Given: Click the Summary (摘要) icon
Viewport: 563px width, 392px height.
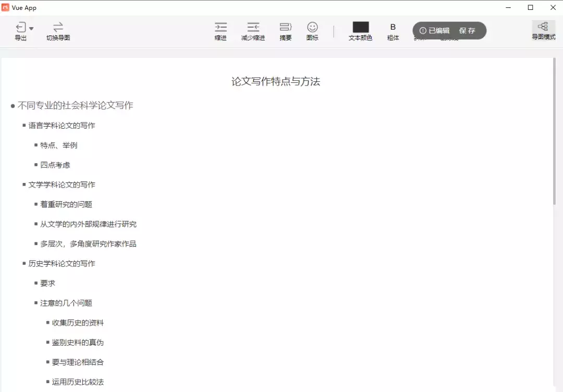Looking at the screenshot, I should pyautogui.click(x=285, y=27).
